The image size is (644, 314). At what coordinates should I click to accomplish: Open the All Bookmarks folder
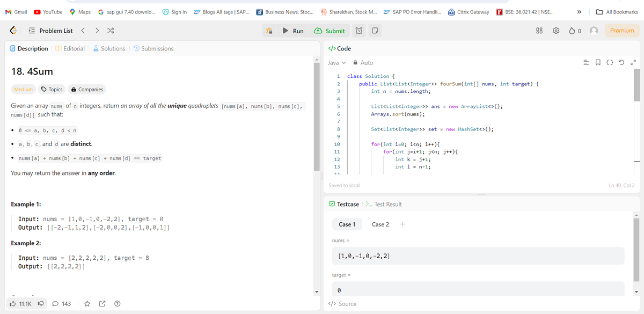(x=617, y=11)
